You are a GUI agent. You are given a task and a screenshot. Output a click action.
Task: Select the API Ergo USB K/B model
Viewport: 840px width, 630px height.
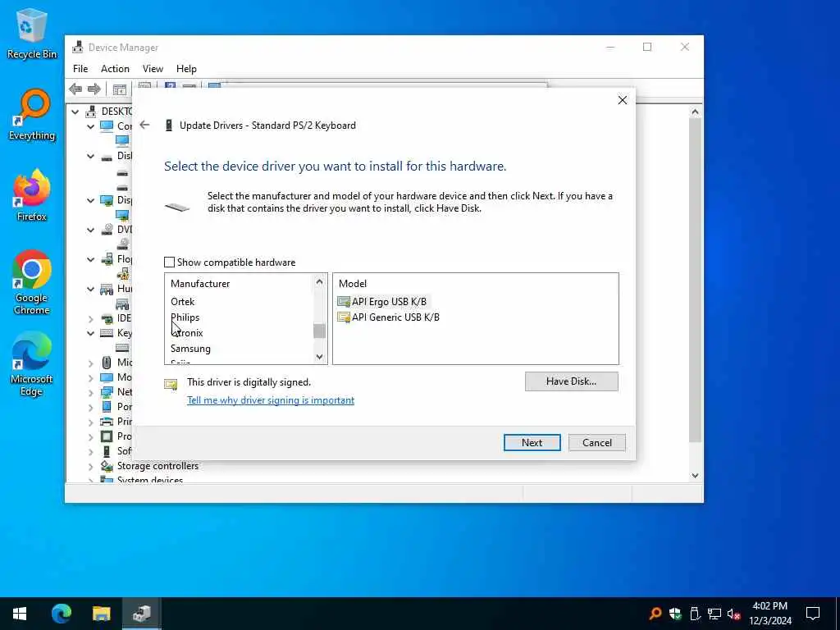[389, 302]
